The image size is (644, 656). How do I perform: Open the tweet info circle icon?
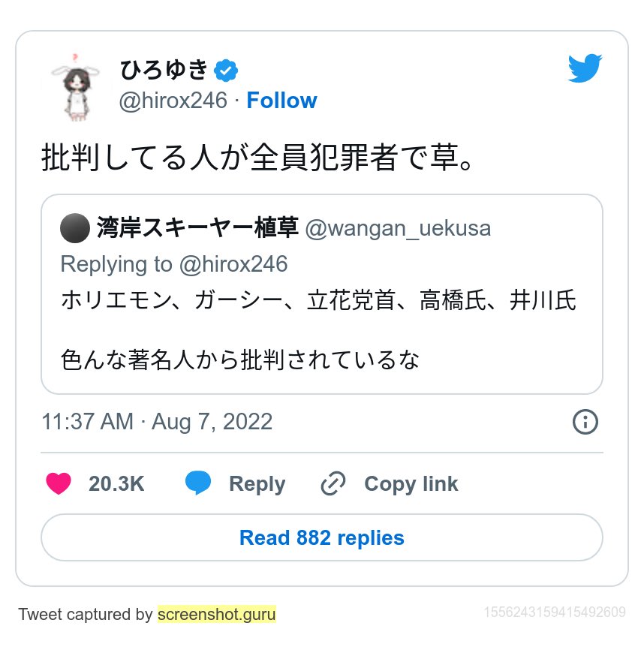[585, 421]
